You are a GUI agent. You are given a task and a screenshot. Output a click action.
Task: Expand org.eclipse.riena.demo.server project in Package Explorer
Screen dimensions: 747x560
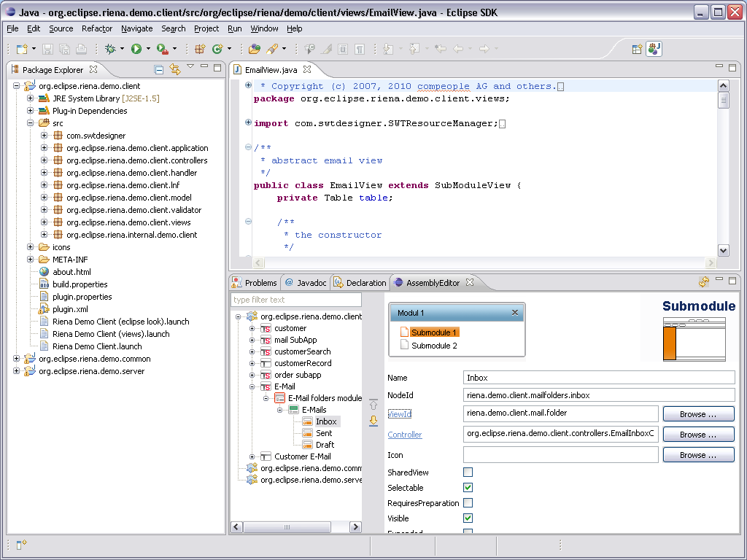(16, 370)
